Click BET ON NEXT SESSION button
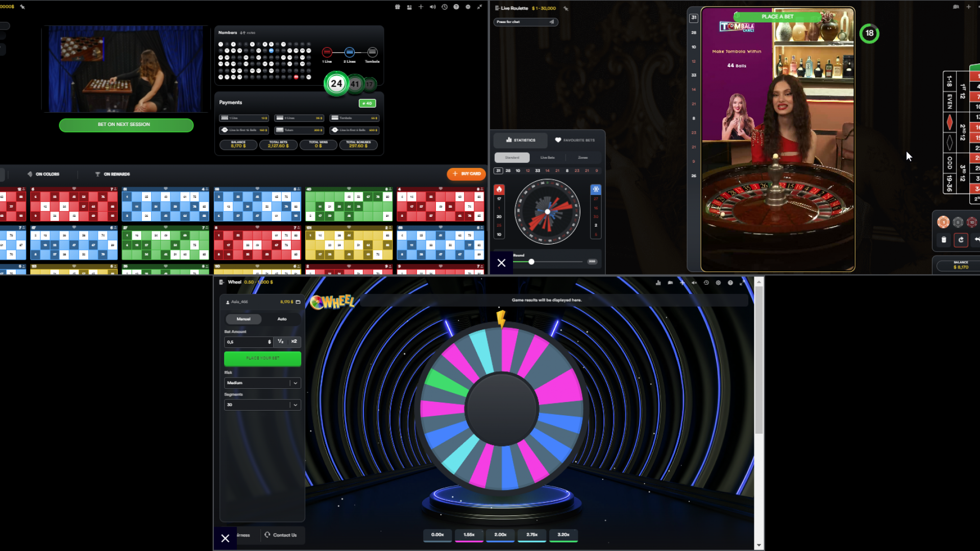The height and width of the screenshot is (551, 980). [126, 124]
